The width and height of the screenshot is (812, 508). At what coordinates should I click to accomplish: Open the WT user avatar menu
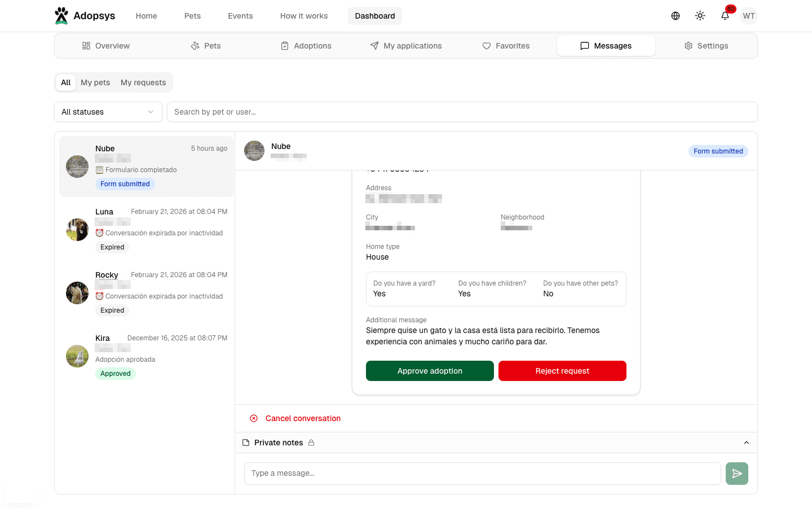coord(748,16)
